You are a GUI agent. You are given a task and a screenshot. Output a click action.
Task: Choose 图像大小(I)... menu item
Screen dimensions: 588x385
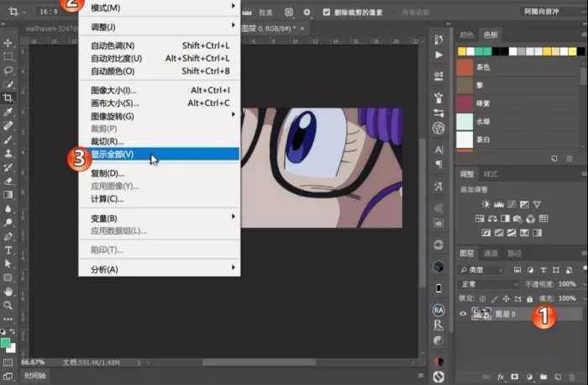[160, 91]
